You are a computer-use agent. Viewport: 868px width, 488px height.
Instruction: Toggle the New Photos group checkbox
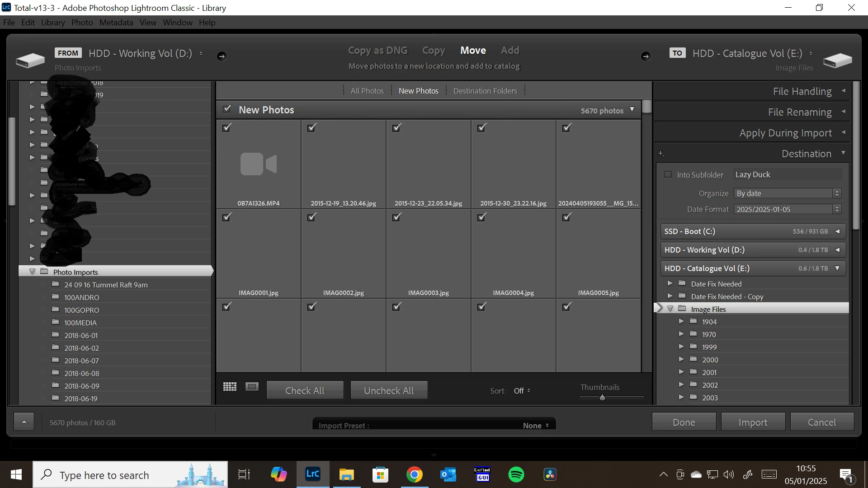227,109
